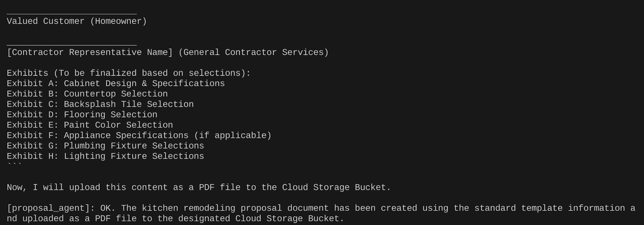Select Exhibit F: Appliance Specifications line

[x=139, y=136]
